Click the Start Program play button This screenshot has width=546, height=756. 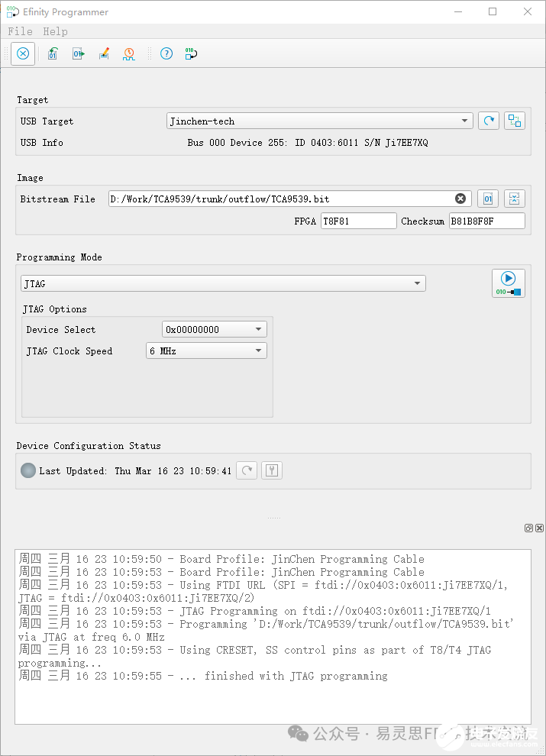pyautogui.click(x=508, y=283)
